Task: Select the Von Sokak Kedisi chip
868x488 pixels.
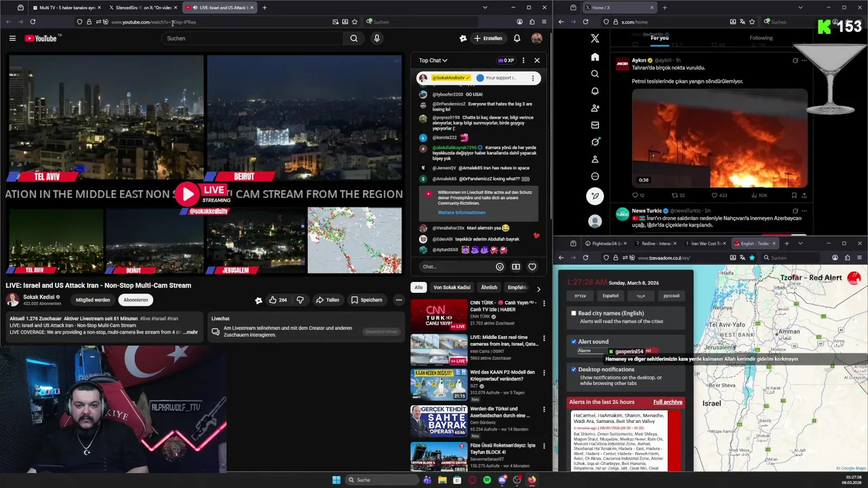Action: point(452,287)
